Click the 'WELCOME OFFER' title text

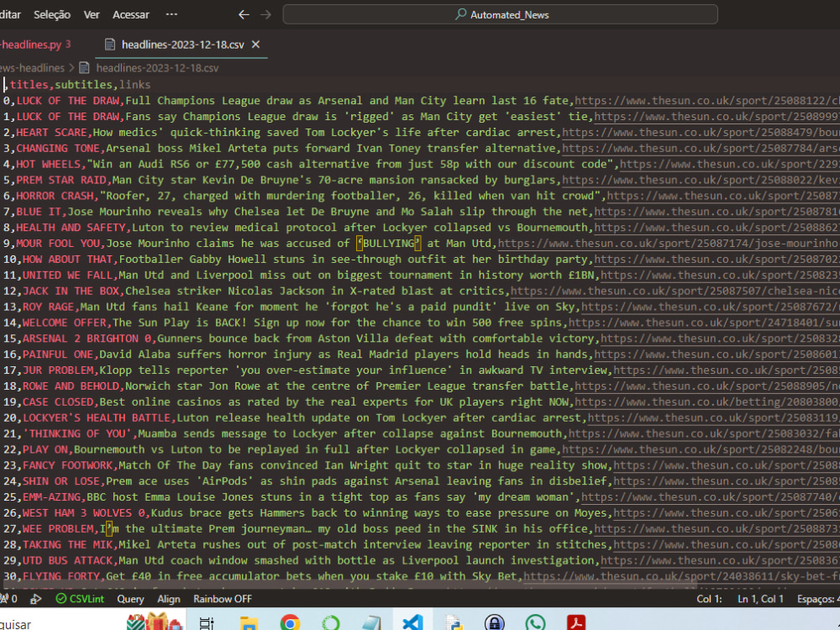tap(65, 323)
